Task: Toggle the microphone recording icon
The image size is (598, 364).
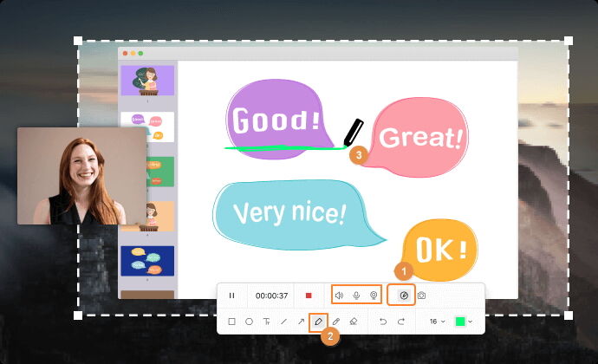Action: tap(356, 296)
